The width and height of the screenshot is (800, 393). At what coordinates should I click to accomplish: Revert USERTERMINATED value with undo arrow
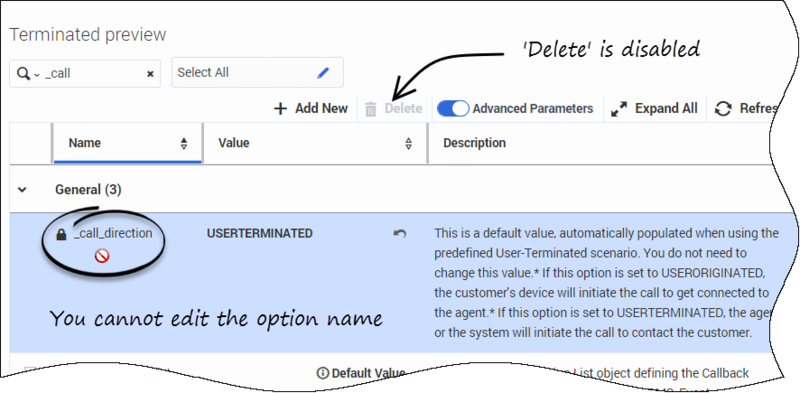(x=399, y=234)
